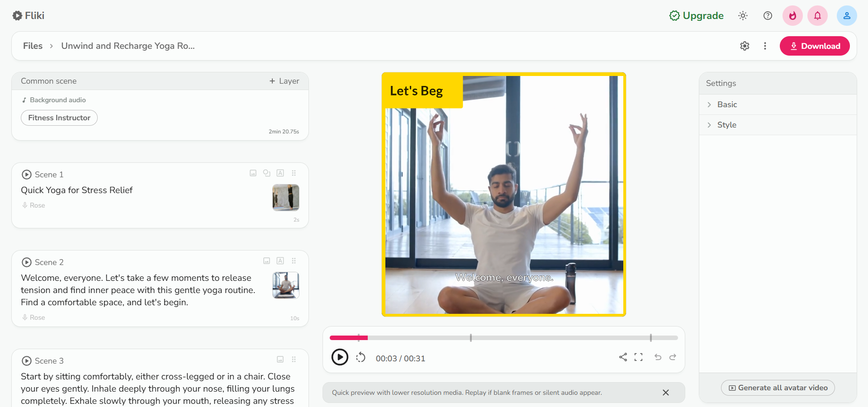Open the notifications bell

point(817,15)
